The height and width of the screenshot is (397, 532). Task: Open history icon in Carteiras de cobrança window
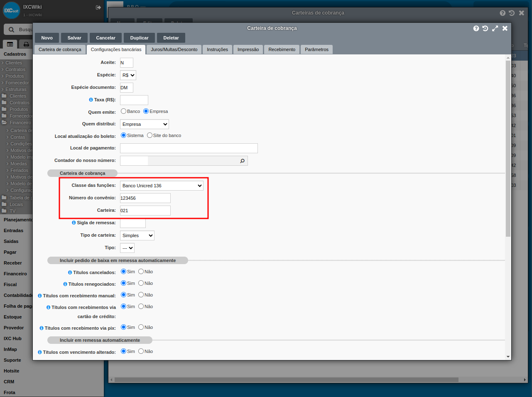coord(512,13)
